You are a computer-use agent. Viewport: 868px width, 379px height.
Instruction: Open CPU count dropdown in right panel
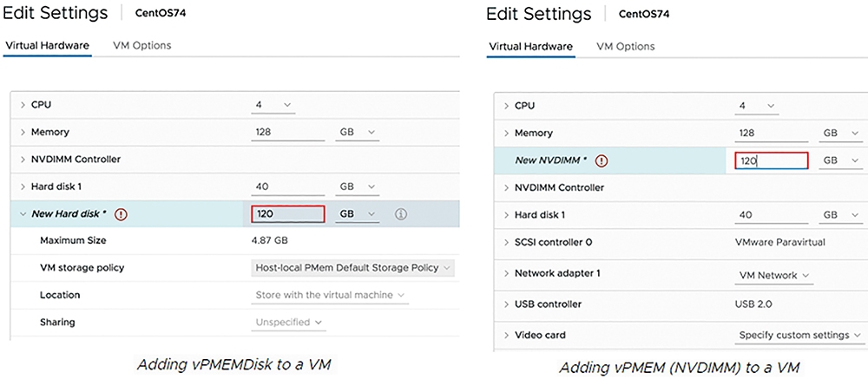(x=757, y=106)
